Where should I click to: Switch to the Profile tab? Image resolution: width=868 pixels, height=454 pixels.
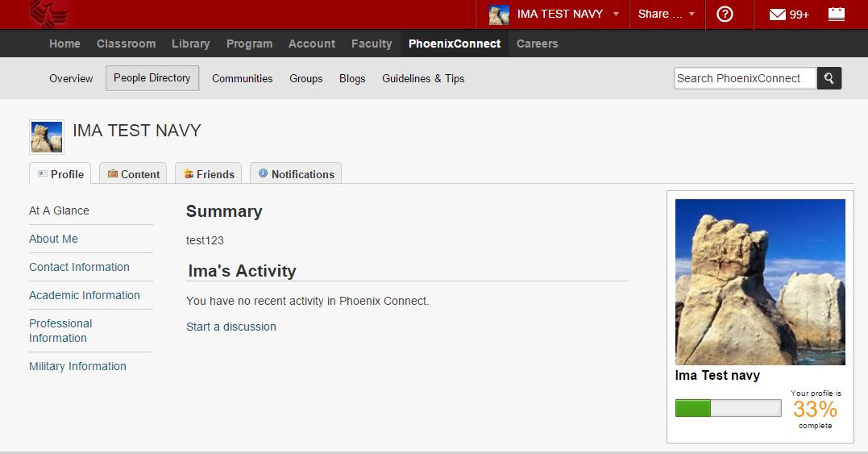(60, 173)
